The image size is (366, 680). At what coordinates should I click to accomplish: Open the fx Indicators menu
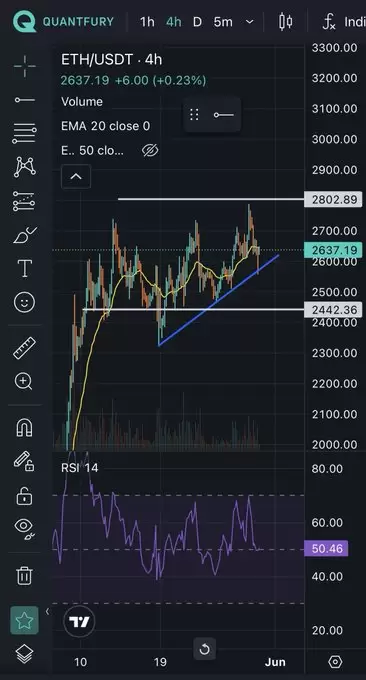[x=344, y=22]
